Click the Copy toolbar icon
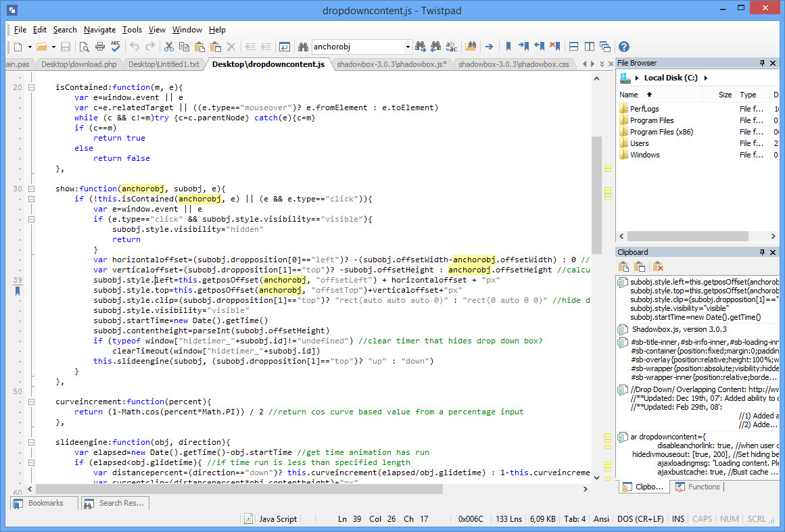The width and height of the screenshot is (785, 532). [184, 47]
